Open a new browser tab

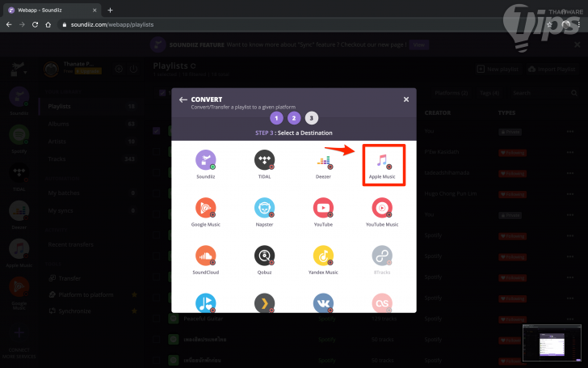[x=110, y=11]
